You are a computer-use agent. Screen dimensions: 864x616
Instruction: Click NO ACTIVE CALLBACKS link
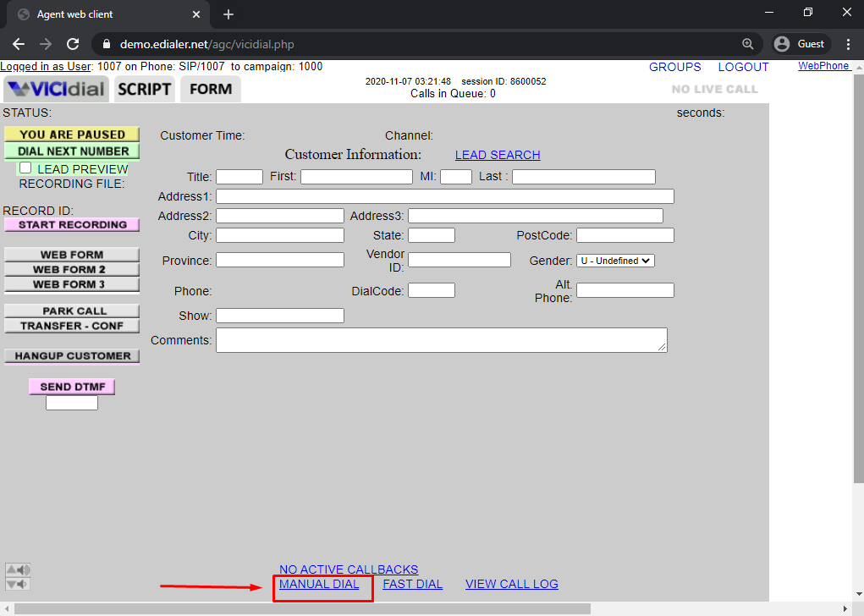[x=349, y=569]
